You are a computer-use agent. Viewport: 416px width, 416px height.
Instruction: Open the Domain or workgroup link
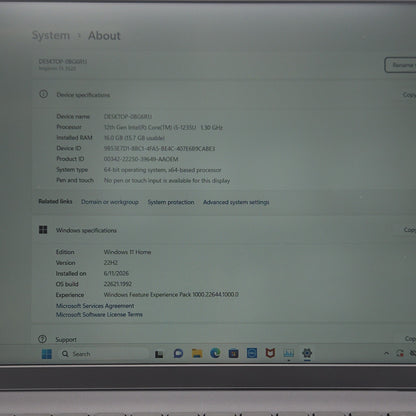pos(110,202)
